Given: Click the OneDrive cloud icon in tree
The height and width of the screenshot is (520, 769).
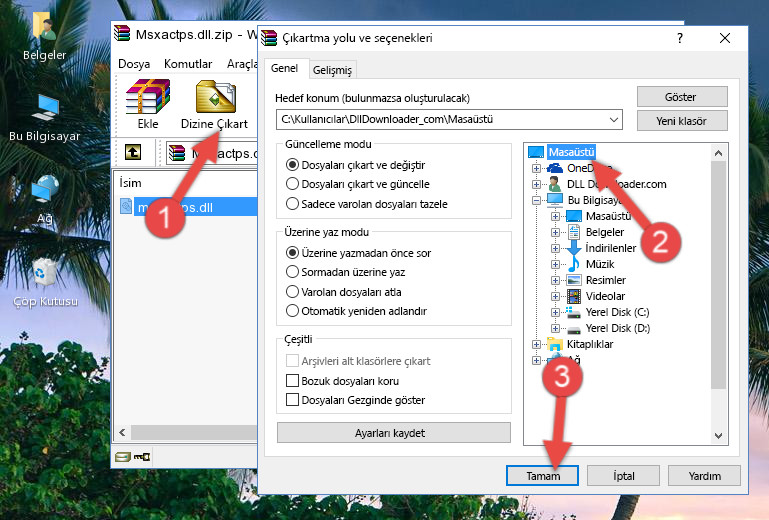Looking at the screenshot, I should [x=555, y=168].
